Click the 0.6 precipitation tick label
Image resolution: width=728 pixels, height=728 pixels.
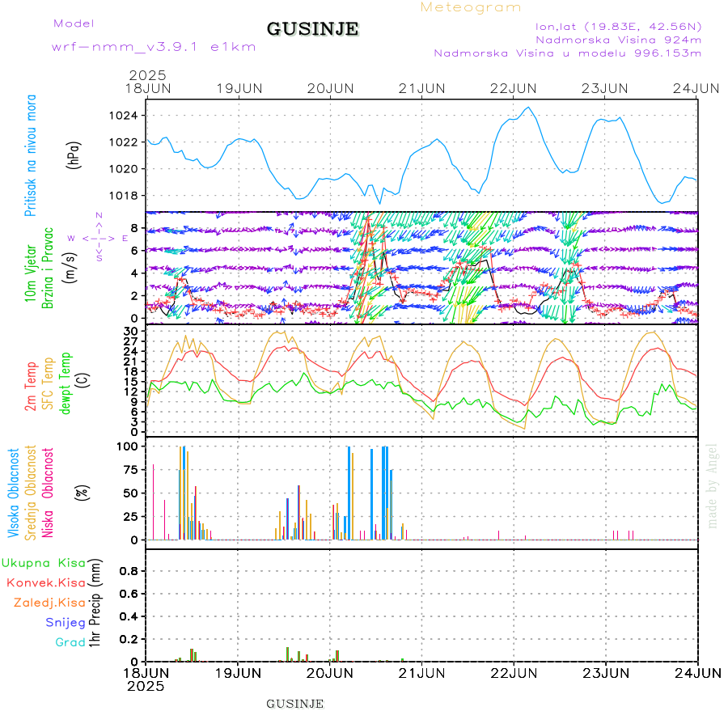[129, 594]
